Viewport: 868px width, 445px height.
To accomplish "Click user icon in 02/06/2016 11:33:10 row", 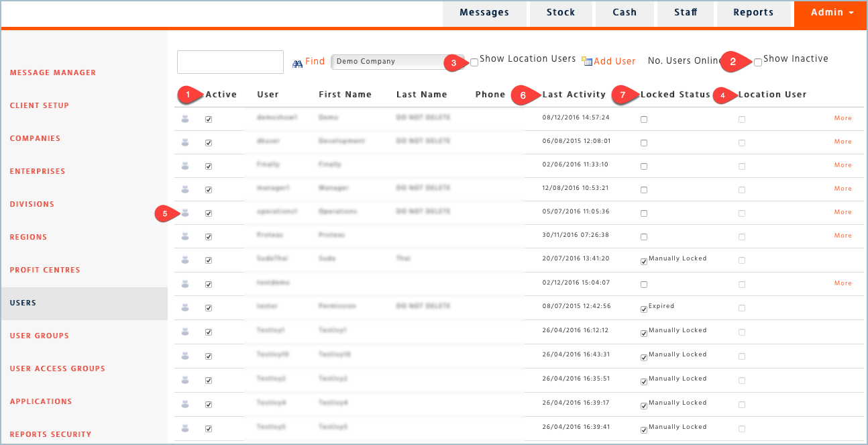I will (x=185, y=166).
